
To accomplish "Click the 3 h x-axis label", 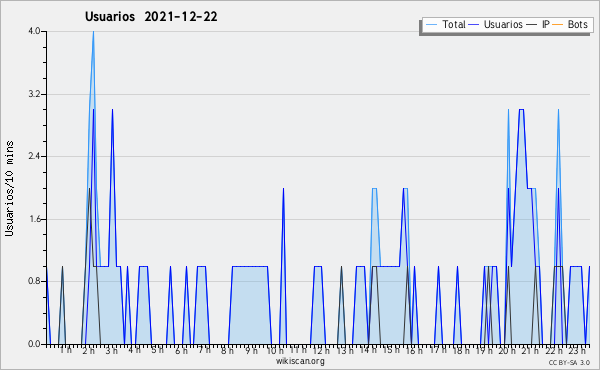I will coord(111,351).
